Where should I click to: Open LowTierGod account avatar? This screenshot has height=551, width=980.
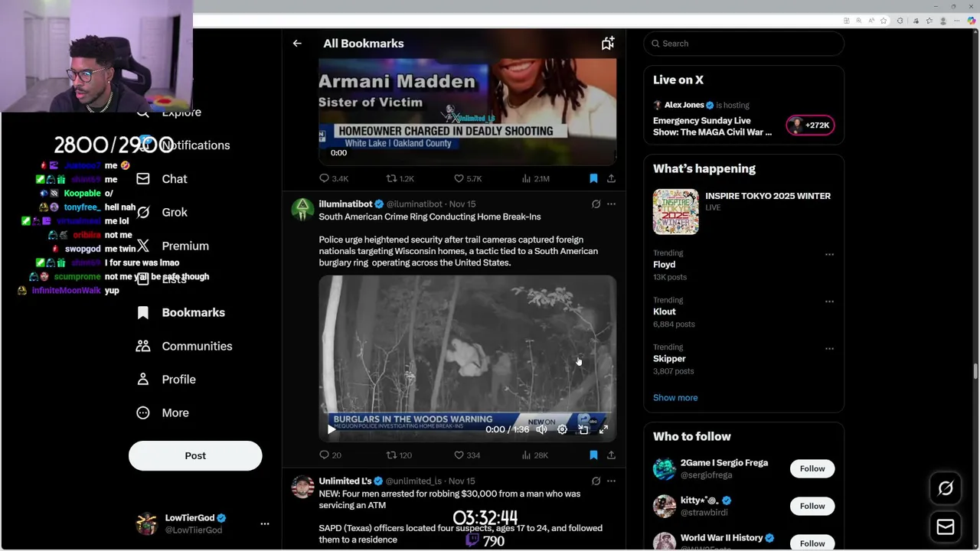[146, 524]
